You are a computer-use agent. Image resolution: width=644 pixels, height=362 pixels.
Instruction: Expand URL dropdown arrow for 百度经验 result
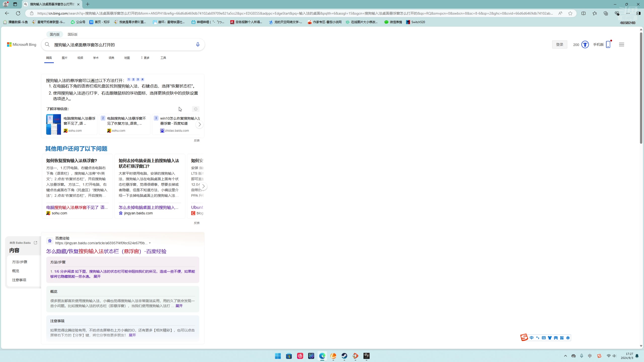point(150,243)
